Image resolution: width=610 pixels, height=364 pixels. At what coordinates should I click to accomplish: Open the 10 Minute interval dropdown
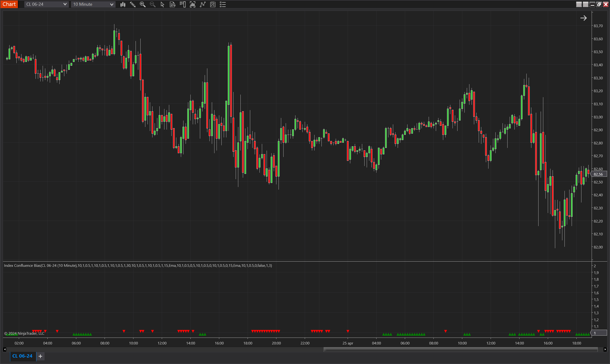93,4
